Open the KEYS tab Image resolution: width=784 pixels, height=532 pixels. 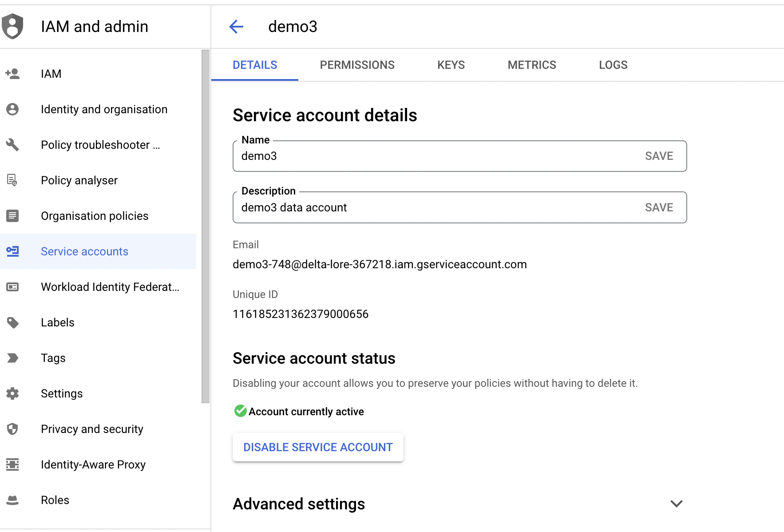pos(451,65)
